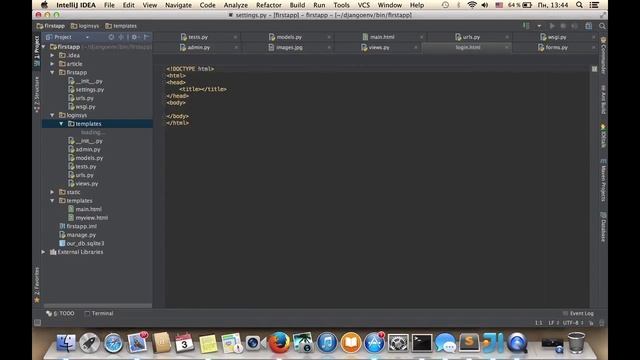Viewport: 640px width, 360px height.
Task: Open Project Structure icon in toolbar
Action: [589, 26]
